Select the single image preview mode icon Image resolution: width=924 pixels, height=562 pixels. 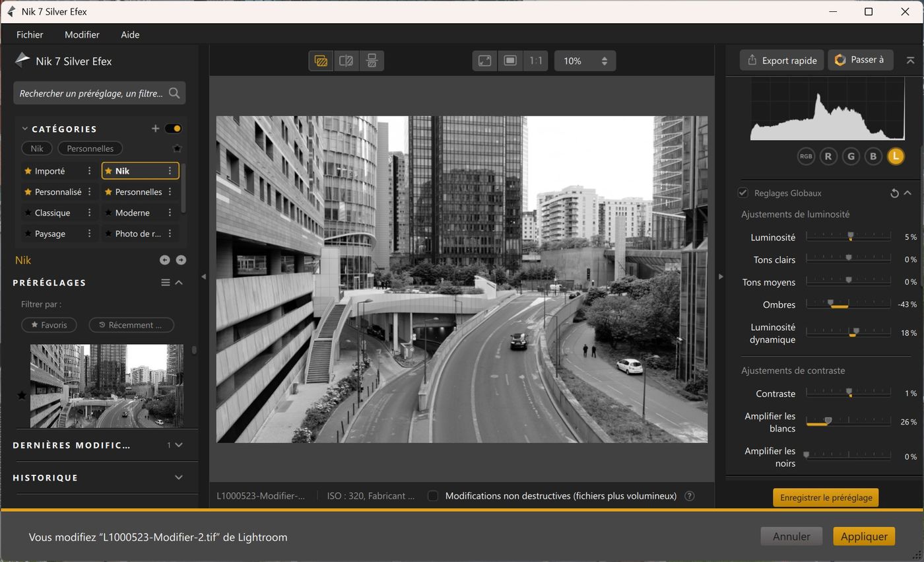coord(321,61)
